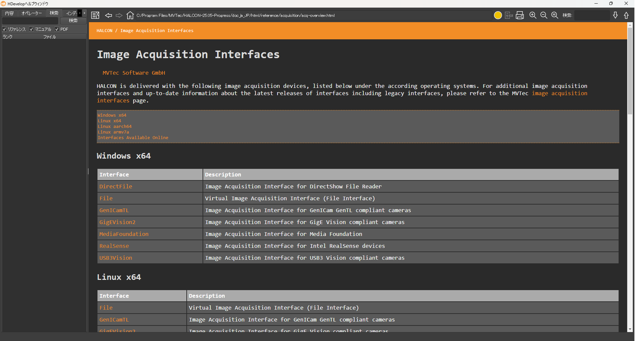
Task: Click the toolbar 検索 text field
Action: pyautogui.click(x=592, y=16)
